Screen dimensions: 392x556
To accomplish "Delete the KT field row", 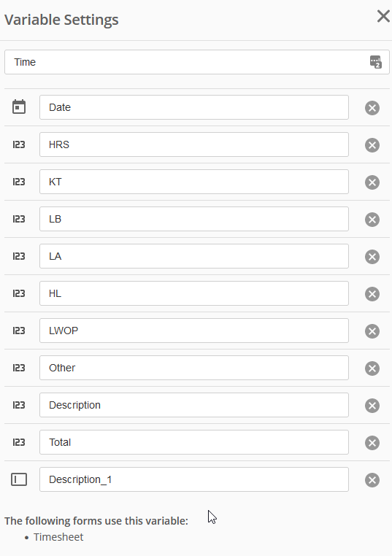I will [372, 182].
